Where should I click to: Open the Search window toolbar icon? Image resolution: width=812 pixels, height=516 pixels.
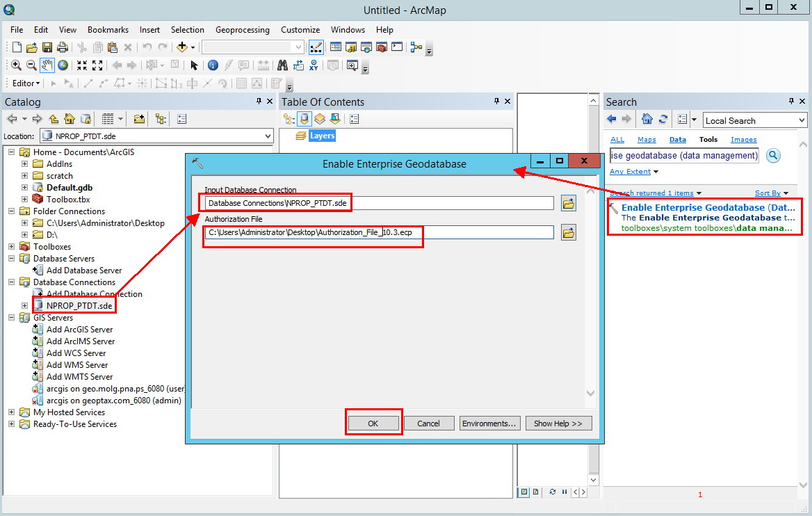(366, 47)
